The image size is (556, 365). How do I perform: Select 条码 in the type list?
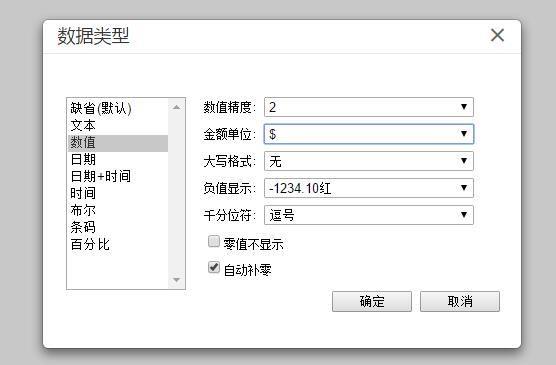[118, 227]
